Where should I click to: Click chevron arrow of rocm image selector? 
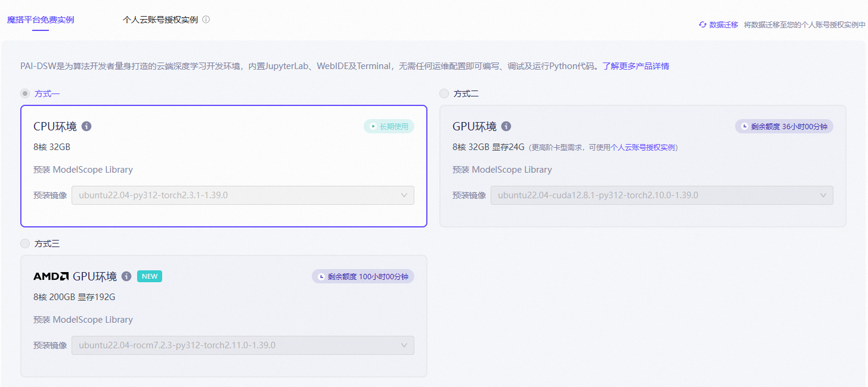click(x=404, y=345)
